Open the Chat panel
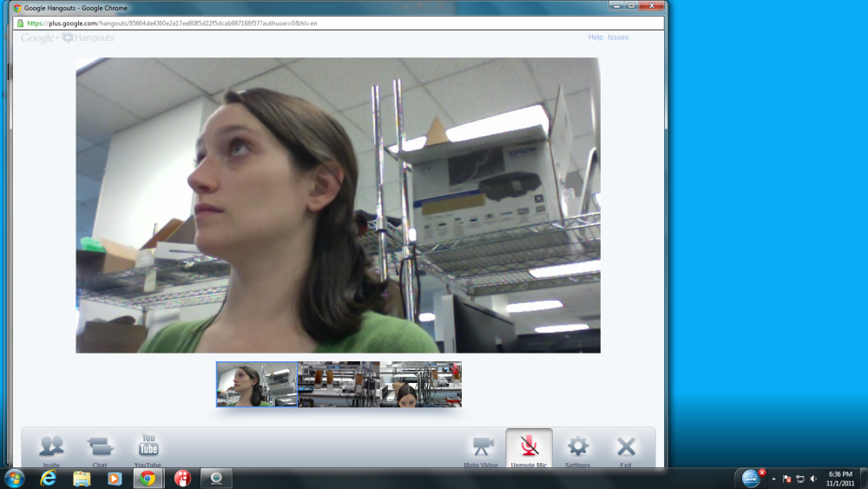This screenshot has width=868, height=489. [x=100, y=448]
